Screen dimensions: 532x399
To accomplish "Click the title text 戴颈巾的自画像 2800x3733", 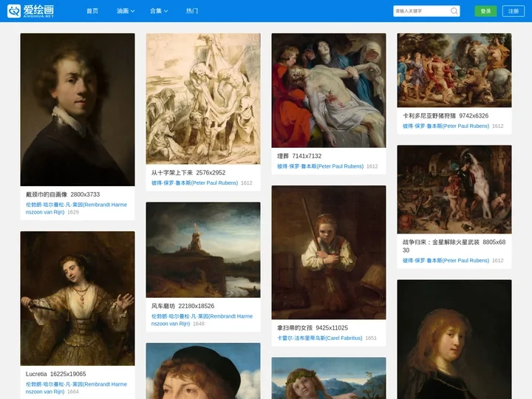I will [x=63, y=194].
